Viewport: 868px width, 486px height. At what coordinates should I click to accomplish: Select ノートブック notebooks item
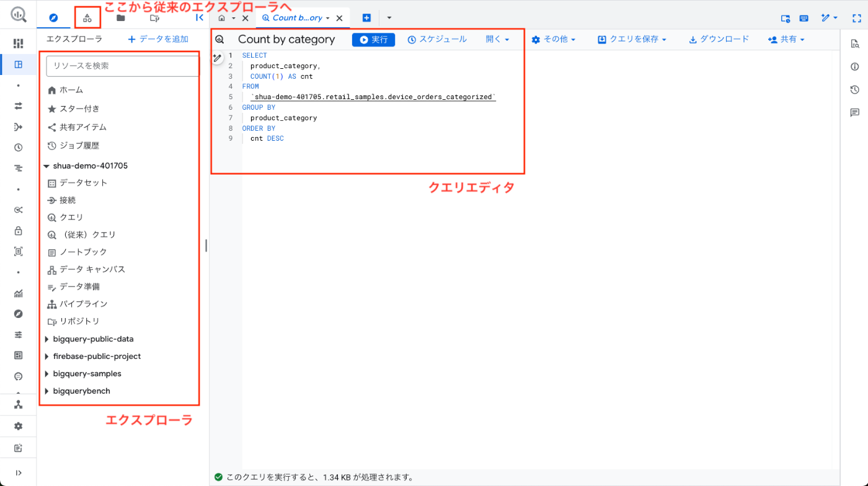click(x=77, y=252)
